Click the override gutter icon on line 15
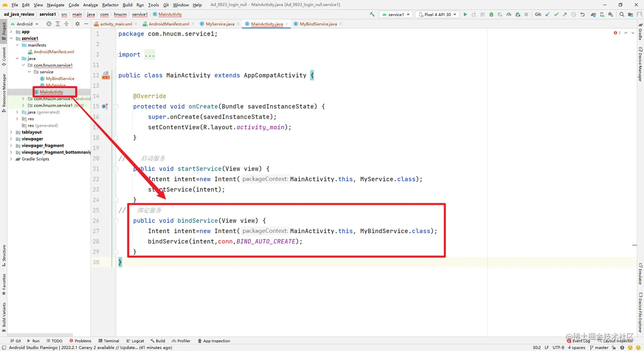 [x=105, y=106]
